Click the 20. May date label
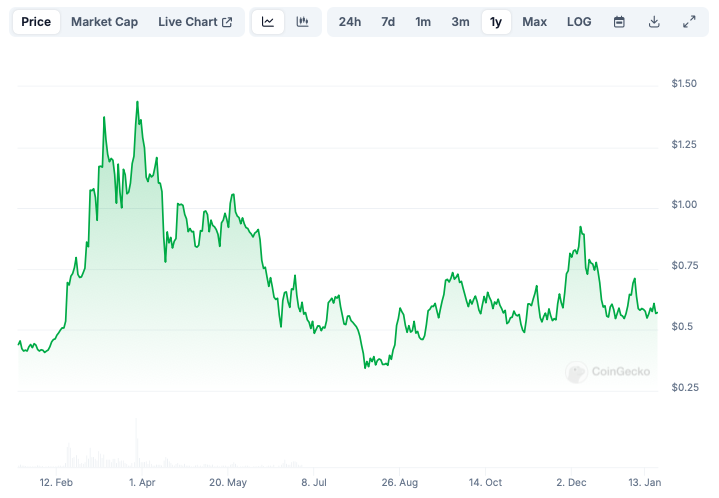719x498 pixels. point(228,482)
